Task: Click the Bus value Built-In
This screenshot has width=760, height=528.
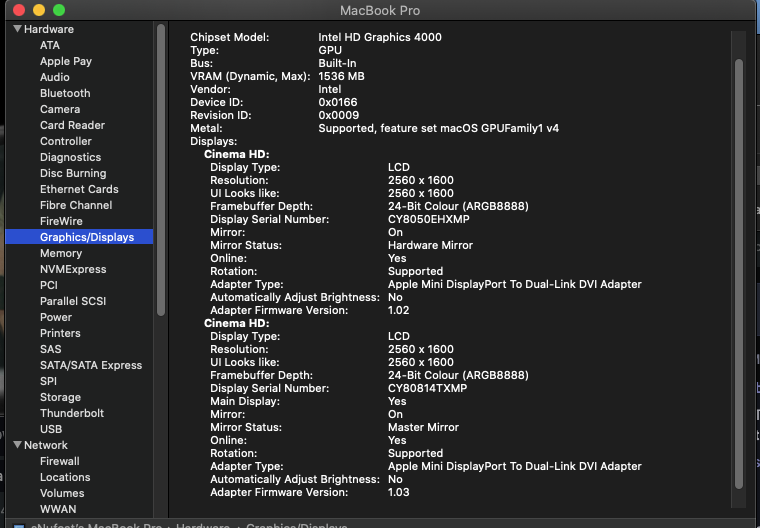Action: [337, 64]
